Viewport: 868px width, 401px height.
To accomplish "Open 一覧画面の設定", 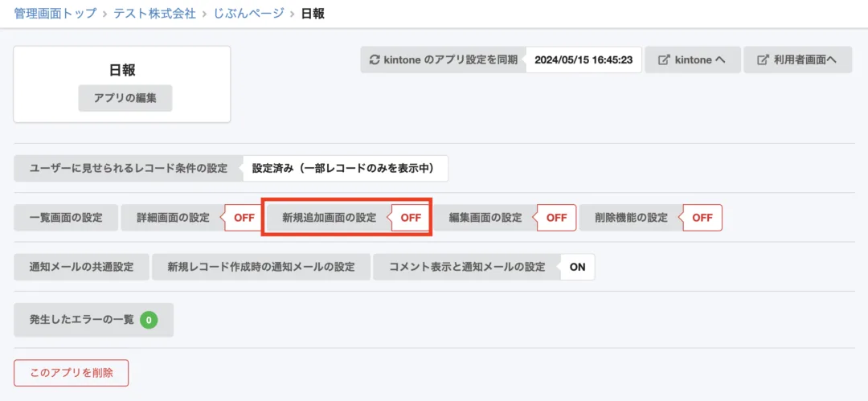I will [x=66, y=218].
